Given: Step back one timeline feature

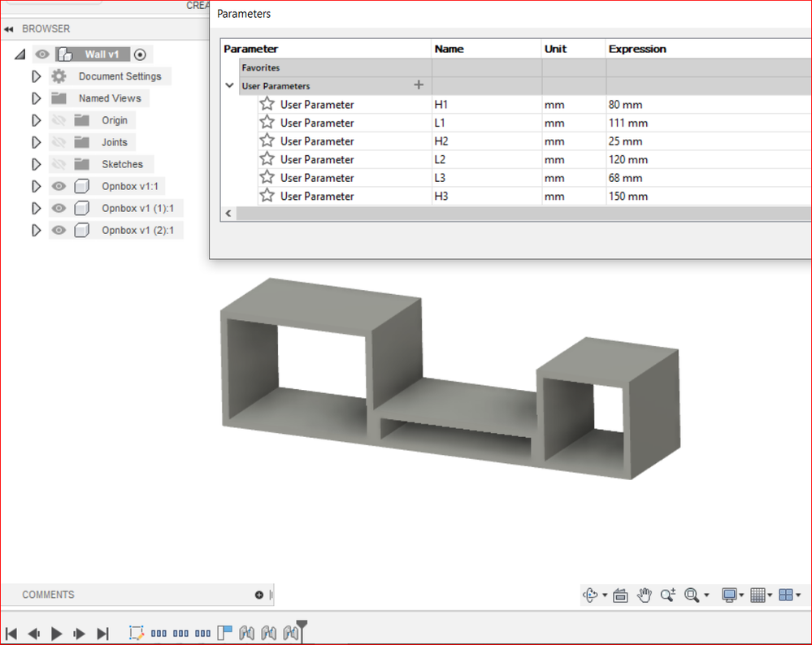Looking at the screenshot, I should coord(34,633).
